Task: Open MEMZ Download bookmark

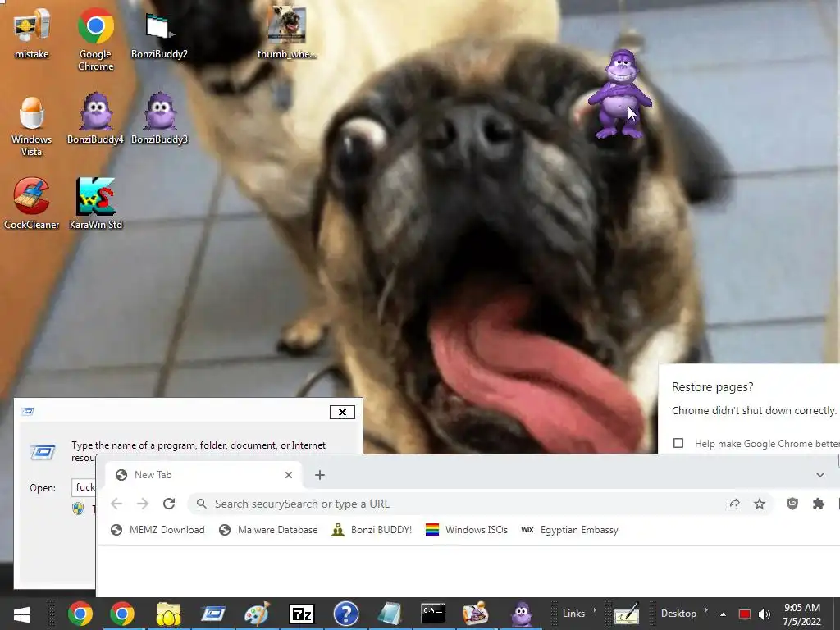Action: tap(157, 530)
